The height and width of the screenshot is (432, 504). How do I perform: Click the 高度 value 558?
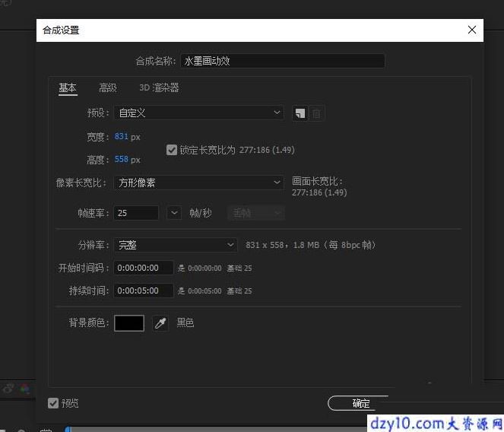pyautogui.click(x=121, y=159)
